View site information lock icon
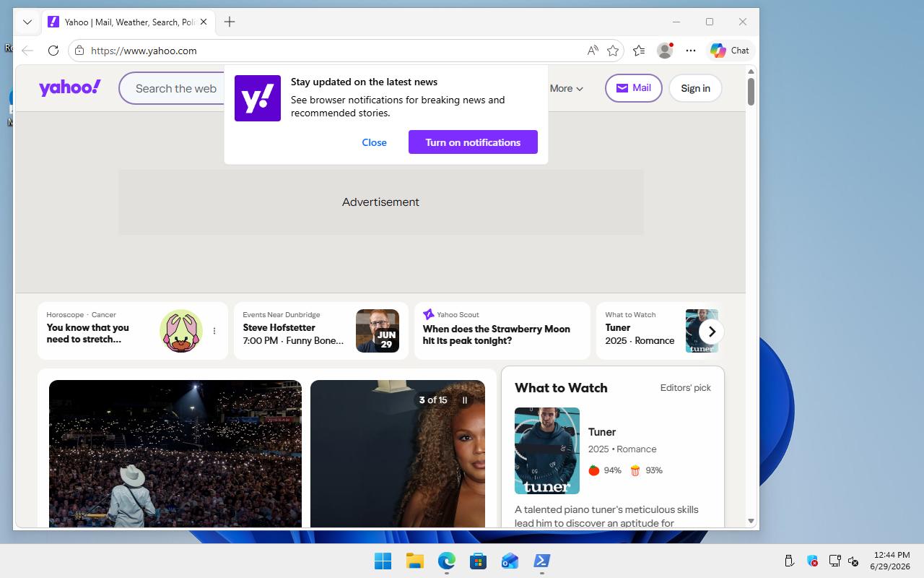The image size is (924, 578). point(79,51)
